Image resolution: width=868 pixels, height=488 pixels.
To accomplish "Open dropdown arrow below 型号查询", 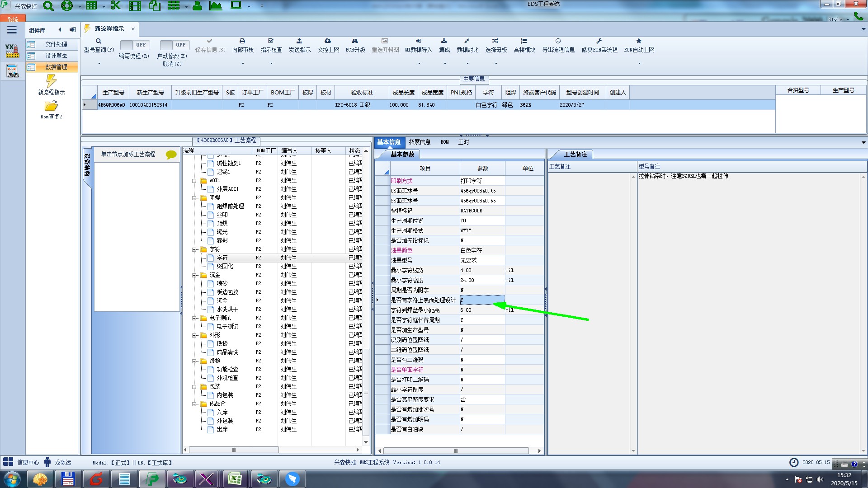I will click(99, 63).
